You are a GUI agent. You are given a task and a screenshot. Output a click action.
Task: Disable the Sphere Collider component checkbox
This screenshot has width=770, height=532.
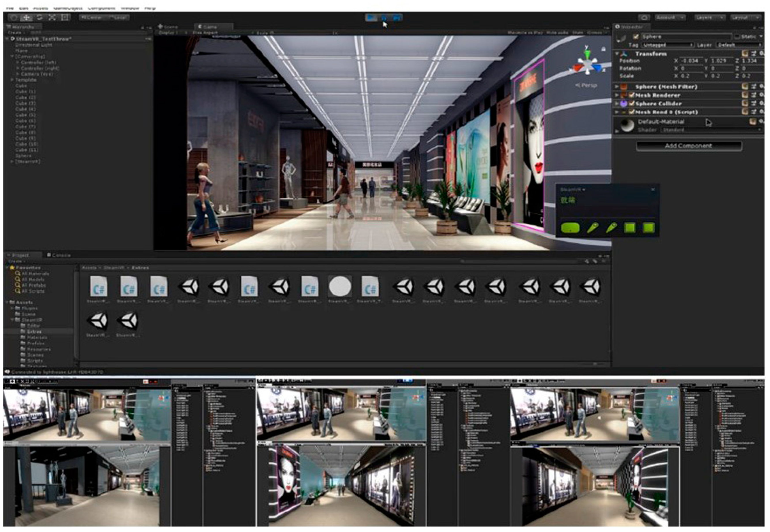[631, 104]
